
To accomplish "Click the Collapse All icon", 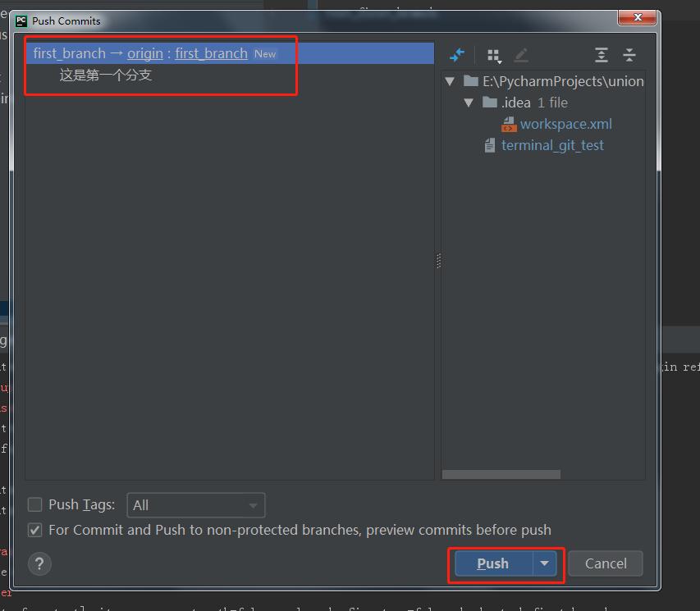I will click(x=629, y=55).
